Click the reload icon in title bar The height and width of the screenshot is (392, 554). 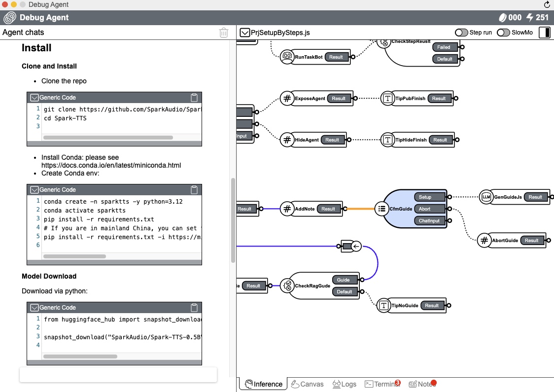coord(546,4)
